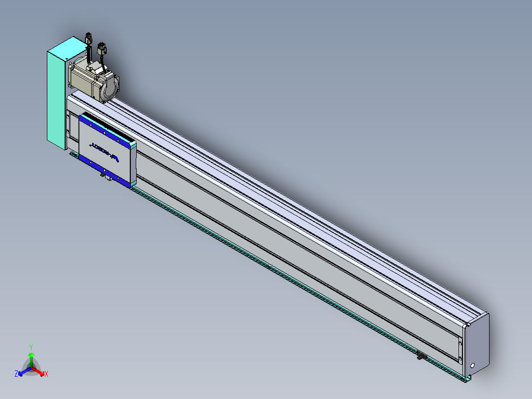This screenshot has width=532, height=399.
Task: Click the red X axis arrow on triad
Action: (x=41, y=372)
